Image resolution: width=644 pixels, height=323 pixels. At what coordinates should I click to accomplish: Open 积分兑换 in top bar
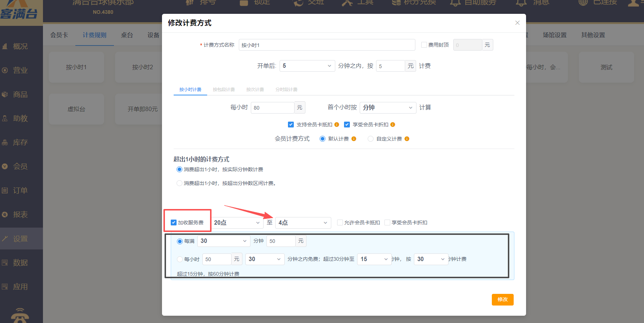pos(414,3)
